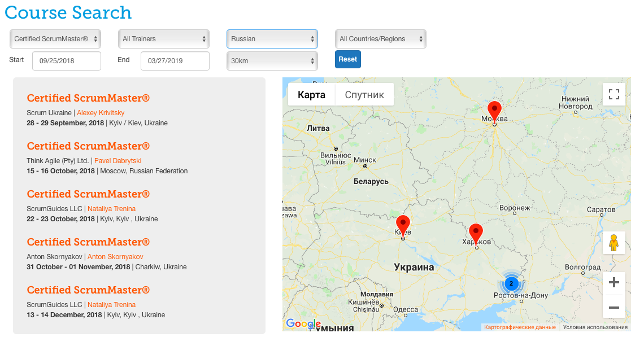Open Certified ScrumMaster course by Think Agile
The image size is (644, 346).
[88, 146]
